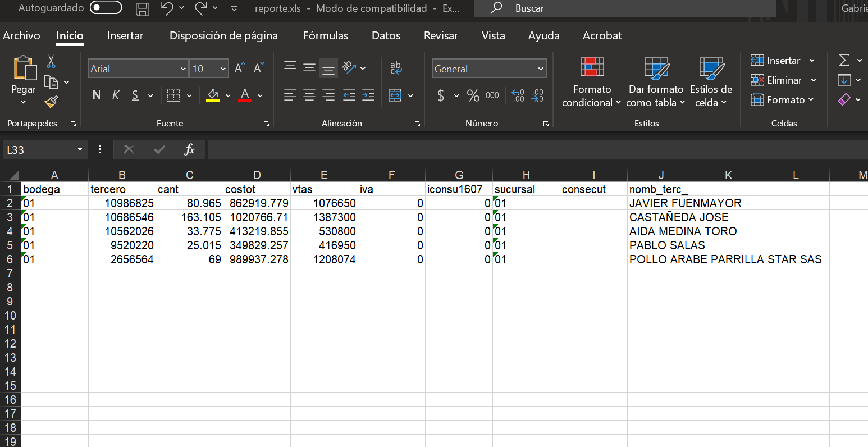868x447 pixels.
Task: Switch to the Fórmulas tab
Action: (326, 35)
